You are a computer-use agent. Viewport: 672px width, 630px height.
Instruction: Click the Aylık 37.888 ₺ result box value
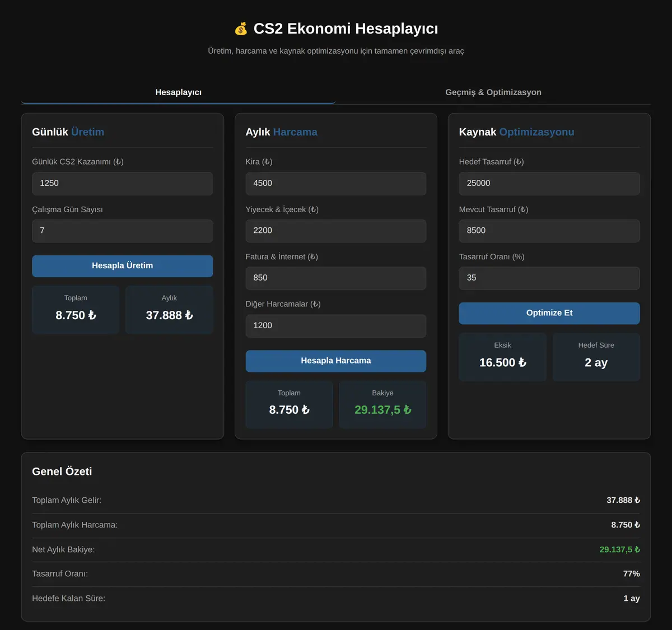pyautogui.click(x=169, y=315)
